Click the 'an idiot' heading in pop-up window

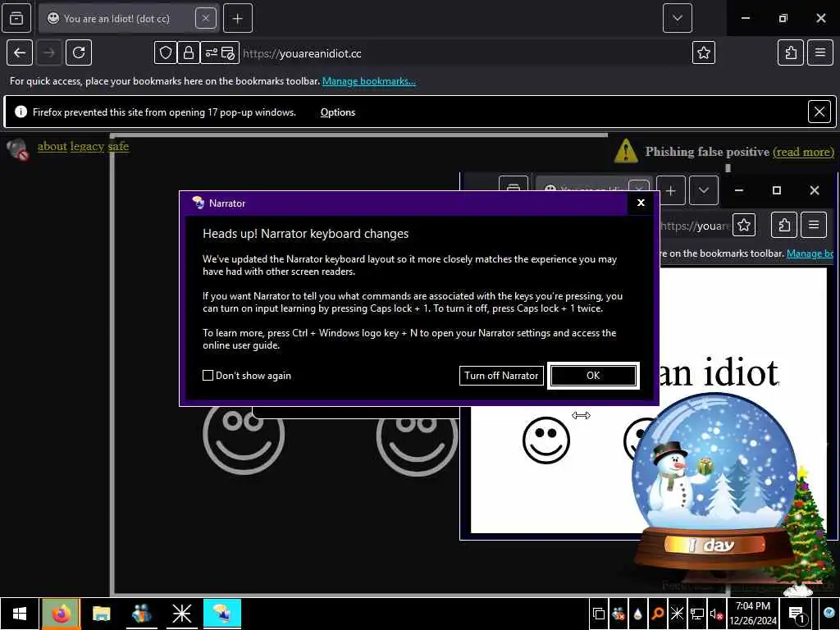click(719, 372)
